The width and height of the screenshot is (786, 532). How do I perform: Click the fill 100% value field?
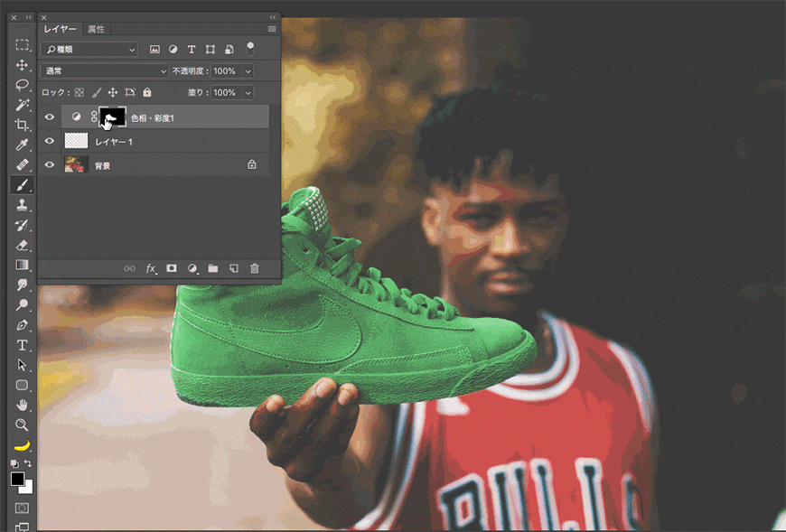[226, 93]
